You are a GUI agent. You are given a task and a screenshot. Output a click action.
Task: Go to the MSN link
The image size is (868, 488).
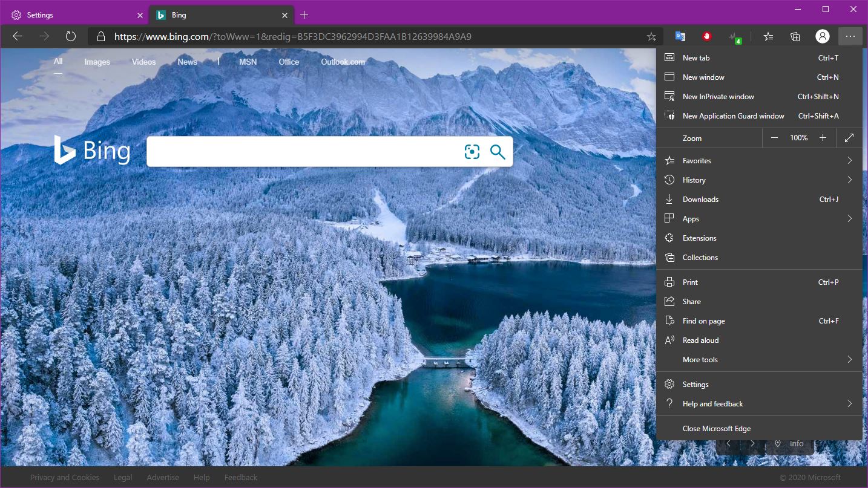248,62
